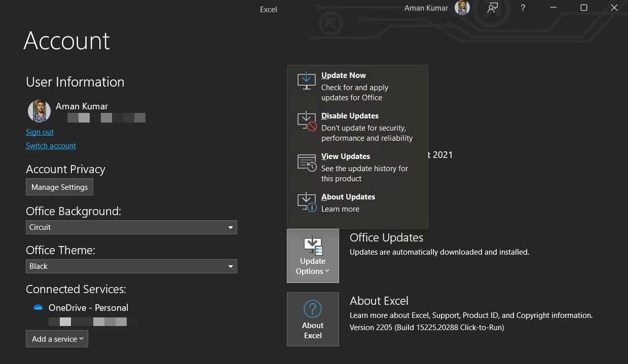
Task: Select Update Now from the menu
Action: [344, 75]
